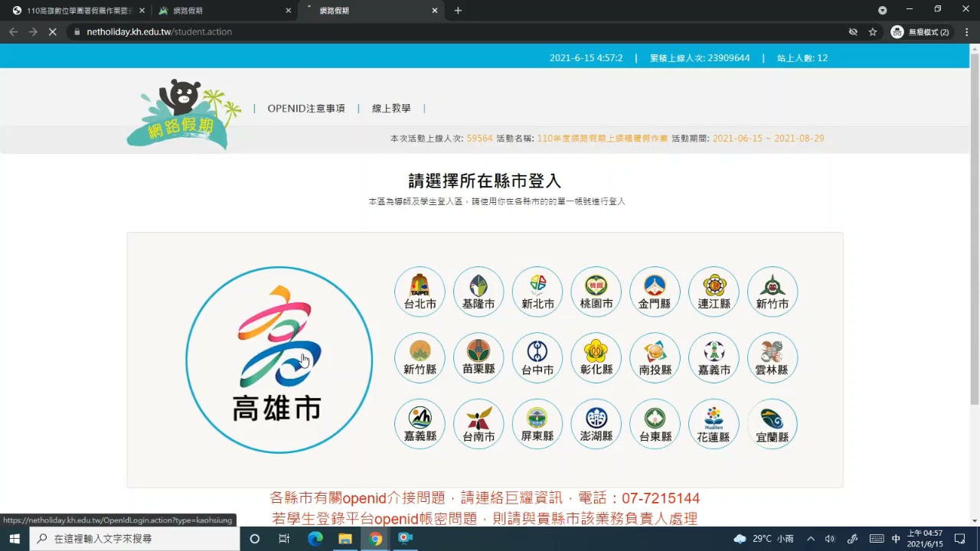
Task: Open the 線上教學 menu item
Action: coord(391,109)
